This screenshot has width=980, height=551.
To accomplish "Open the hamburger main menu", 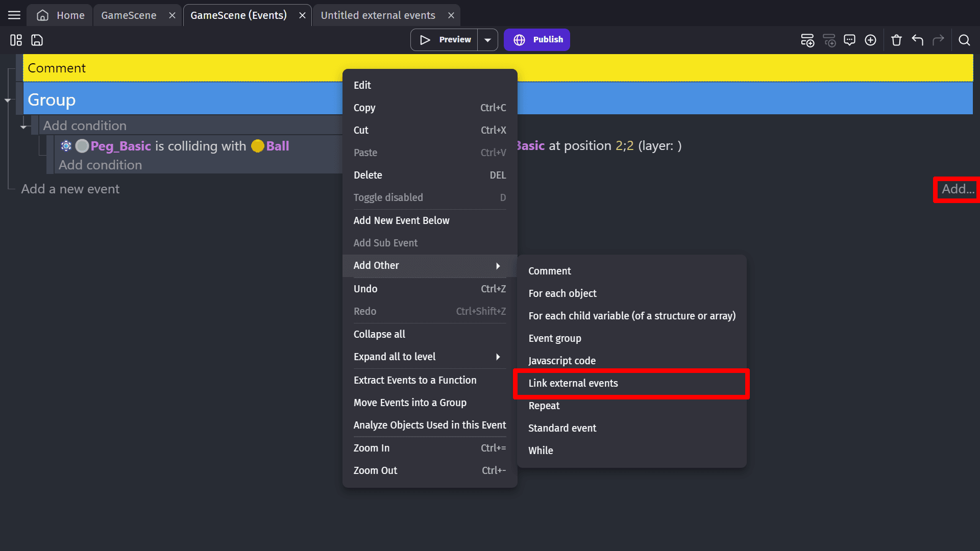I will pos(14,15).
